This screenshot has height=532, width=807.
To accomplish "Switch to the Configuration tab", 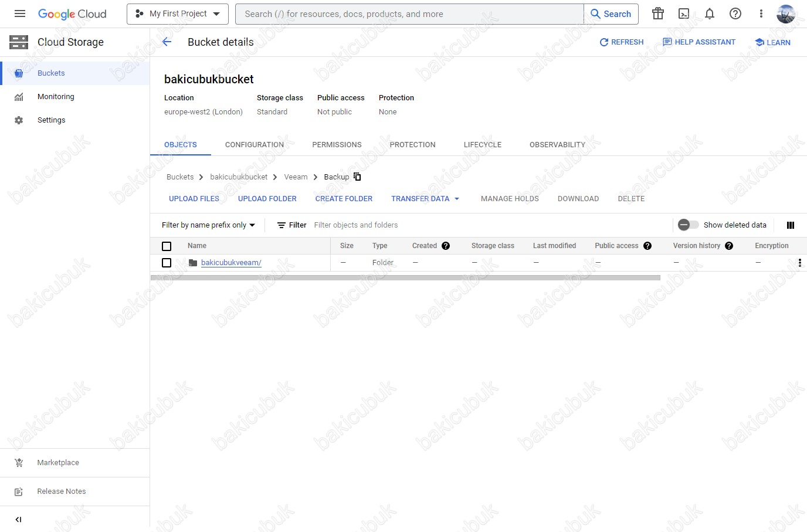I will pos(255,145).
